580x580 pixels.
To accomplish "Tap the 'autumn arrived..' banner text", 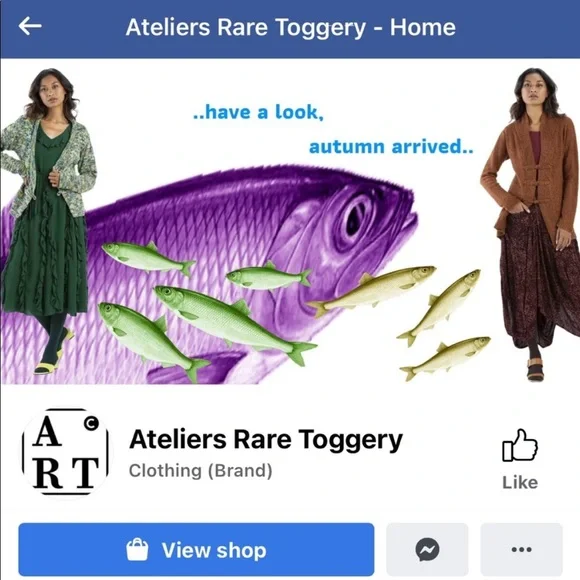I will (x=391, y=146).
